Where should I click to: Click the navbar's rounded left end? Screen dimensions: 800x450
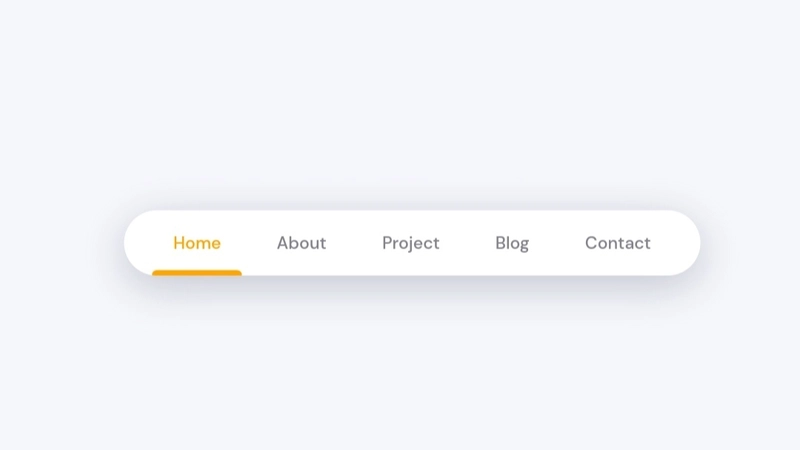coord(139,243)
